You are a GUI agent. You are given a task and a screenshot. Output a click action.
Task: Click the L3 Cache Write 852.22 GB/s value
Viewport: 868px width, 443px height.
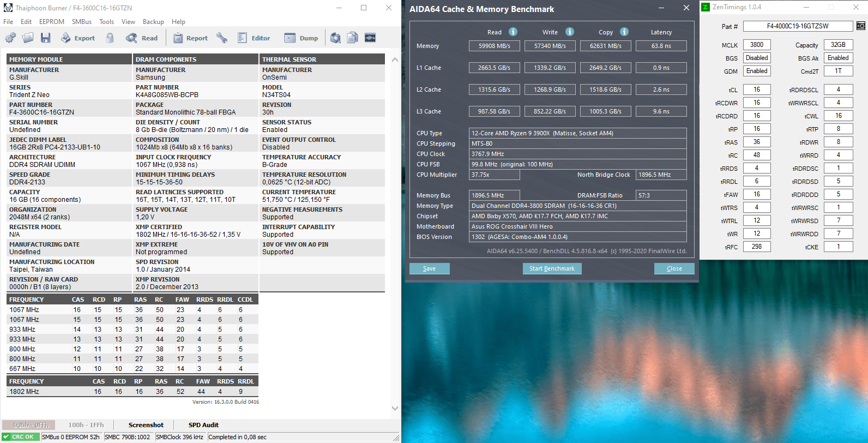tap(550, 111)
